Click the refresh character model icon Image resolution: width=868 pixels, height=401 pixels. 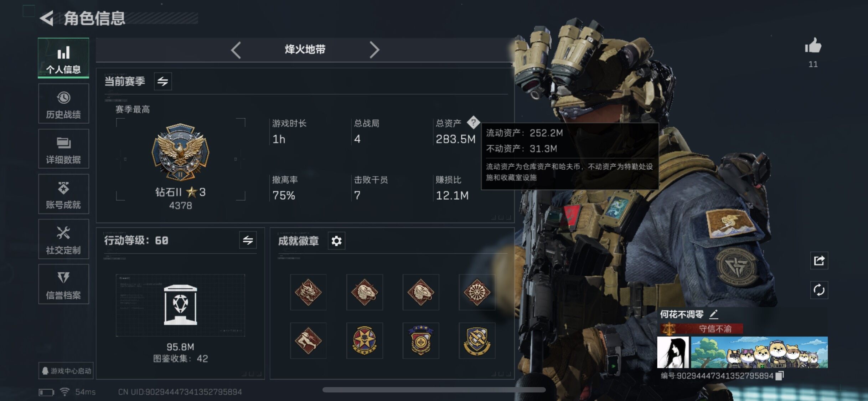pyautogui.click(x=819, y=290)
